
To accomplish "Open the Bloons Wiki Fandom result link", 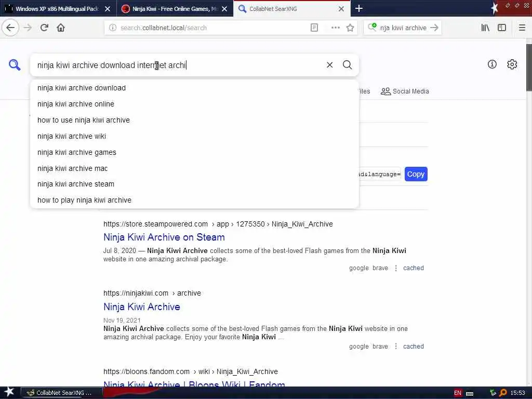I will pyautogui.click(x=194, y=384).
